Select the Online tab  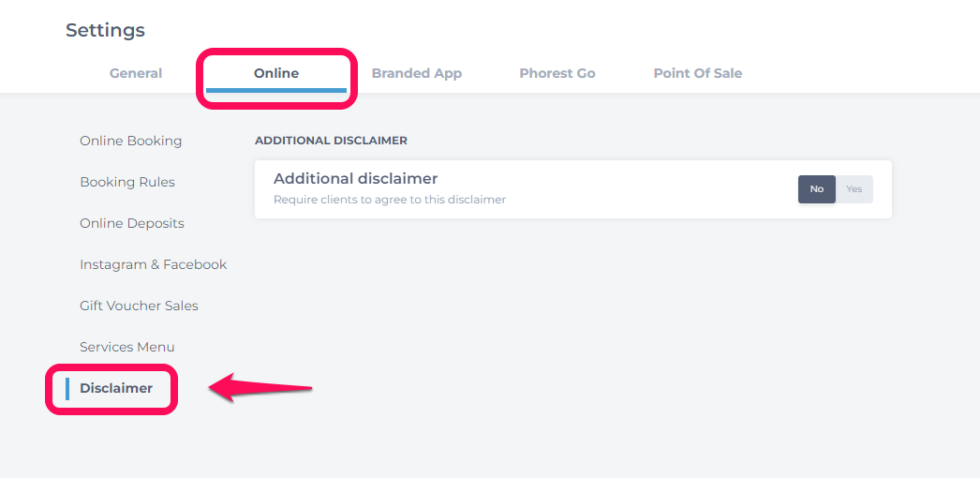276,73
